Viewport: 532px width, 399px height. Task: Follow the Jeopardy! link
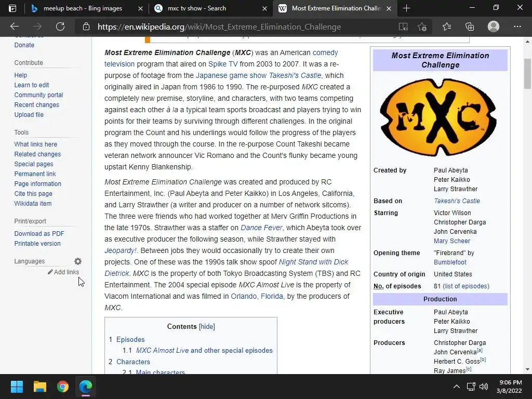tap(121, 250)
